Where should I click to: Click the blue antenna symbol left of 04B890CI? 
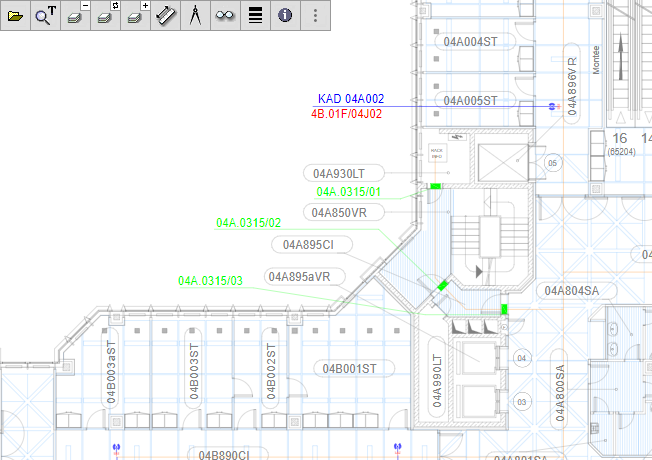click(x=116, y=448)
